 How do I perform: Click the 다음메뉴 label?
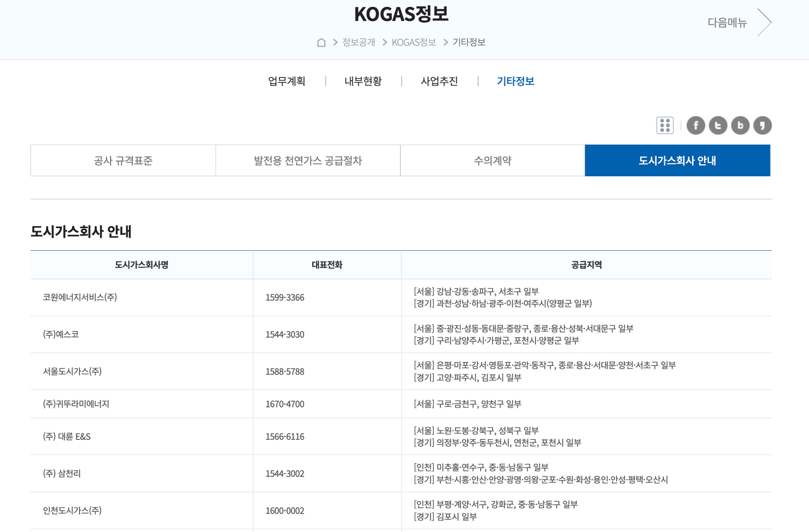pyautogui.click(x=727, y=22)
